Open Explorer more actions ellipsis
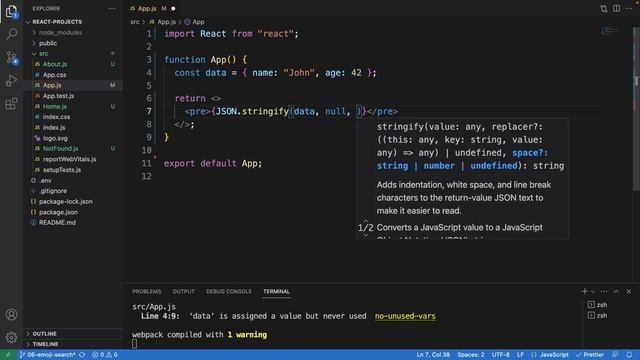 pyautogui.click(x=111, y=9)
